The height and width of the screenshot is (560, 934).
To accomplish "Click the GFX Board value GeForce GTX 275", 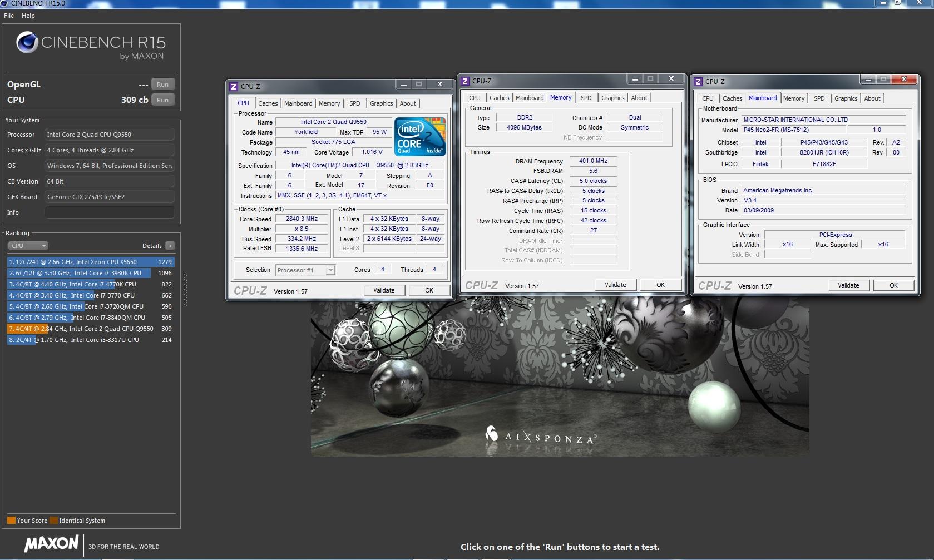I will 109,197.
